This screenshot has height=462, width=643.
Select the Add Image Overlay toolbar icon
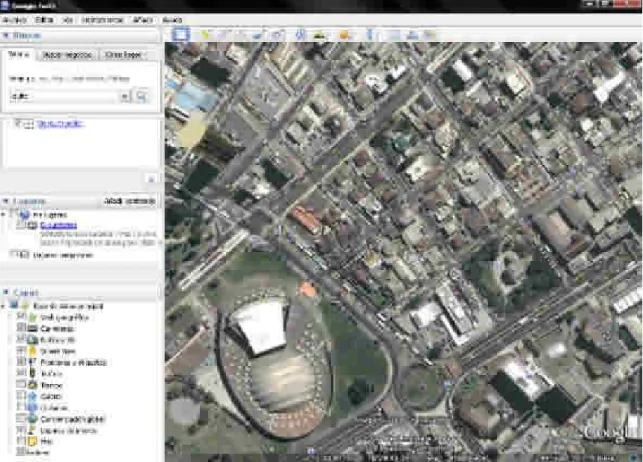point(257,35)
